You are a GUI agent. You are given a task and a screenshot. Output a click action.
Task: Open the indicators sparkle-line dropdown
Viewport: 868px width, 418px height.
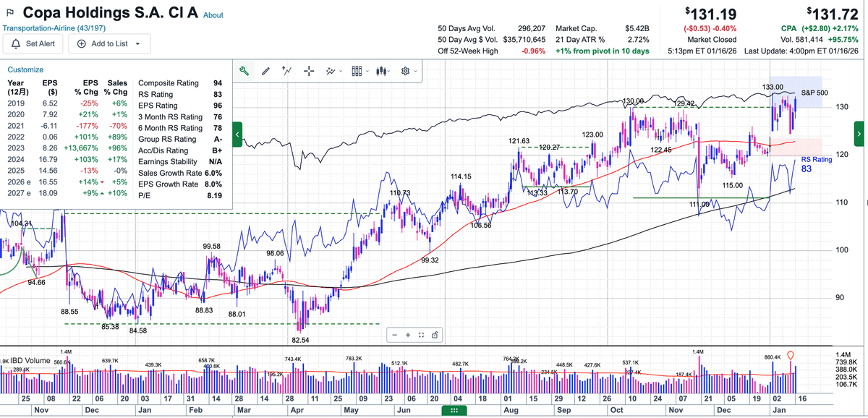(333, 71)
